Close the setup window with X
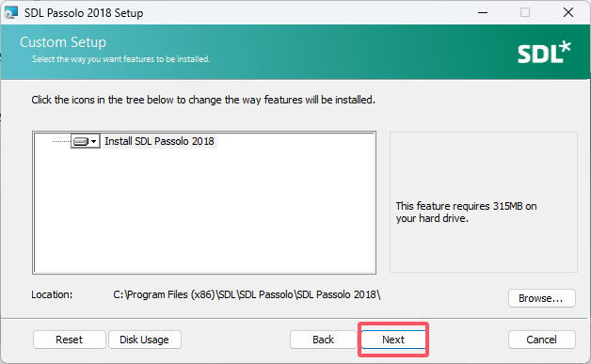 click(568, 12)
